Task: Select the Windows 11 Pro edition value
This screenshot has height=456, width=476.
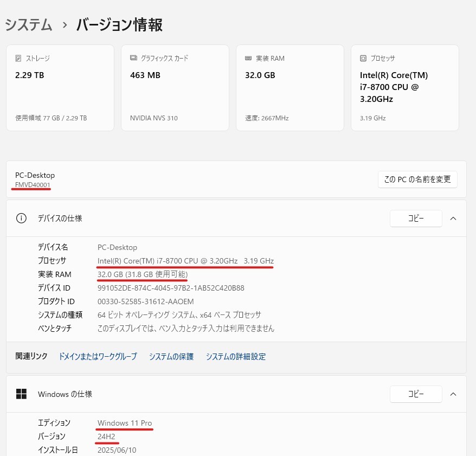Action: click(125, 423)
